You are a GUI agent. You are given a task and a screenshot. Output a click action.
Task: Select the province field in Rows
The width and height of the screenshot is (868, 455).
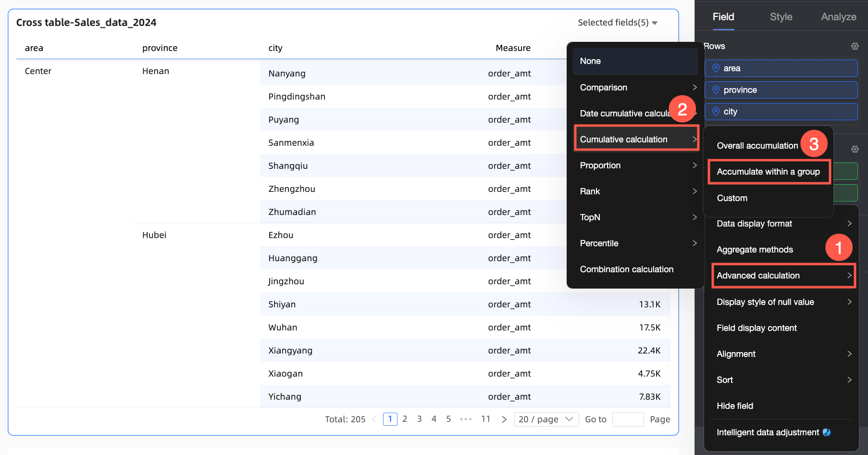pos(781,90)
